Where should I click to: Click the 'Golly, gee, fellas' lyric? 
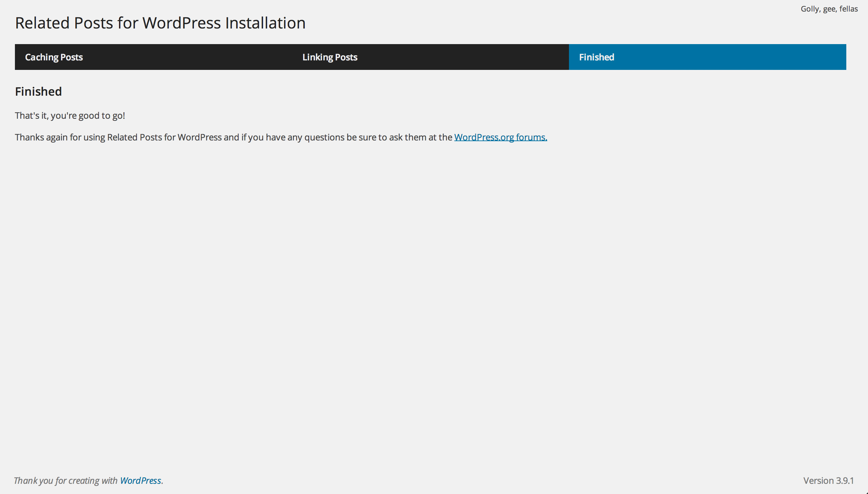pos(829,9)
